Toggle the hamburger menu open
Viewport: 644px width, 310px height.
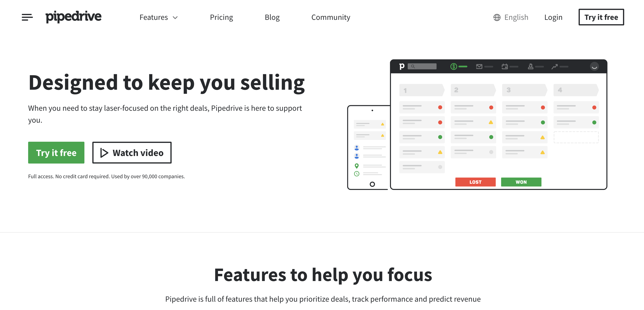[26, 17]
